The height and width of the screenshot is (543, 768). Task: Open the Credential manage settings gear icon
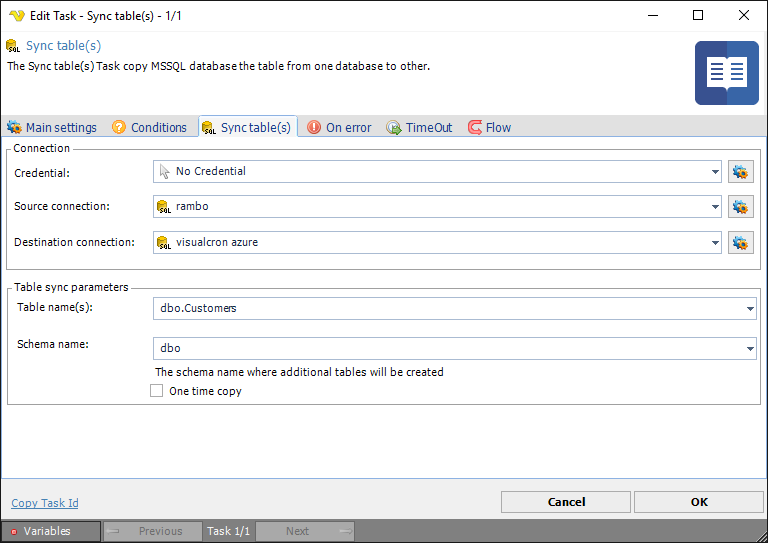[x=740, y=172]
